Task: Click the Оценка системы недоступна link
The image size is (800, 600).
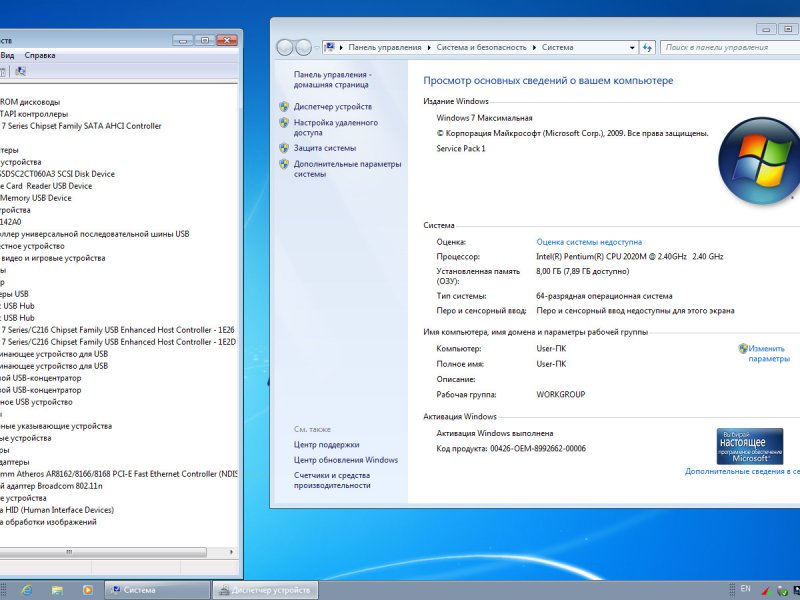Action: (589, 242)
